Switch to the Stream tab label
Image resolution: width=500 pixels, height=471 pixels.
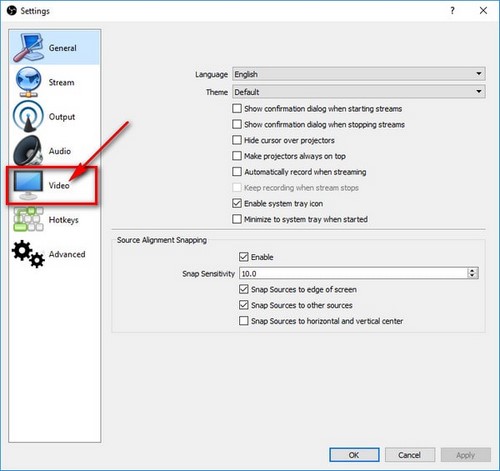(x=61, y=82)
